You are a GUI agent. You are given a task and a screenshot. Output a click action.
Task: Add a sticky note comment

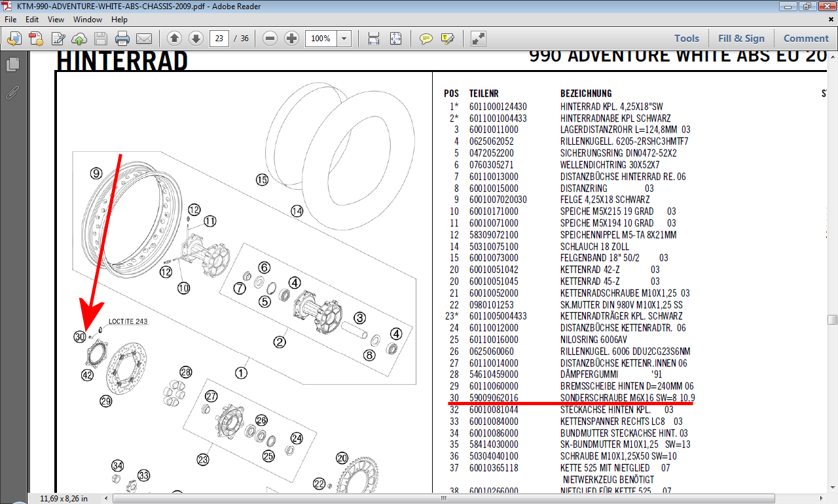click(426, 39)
